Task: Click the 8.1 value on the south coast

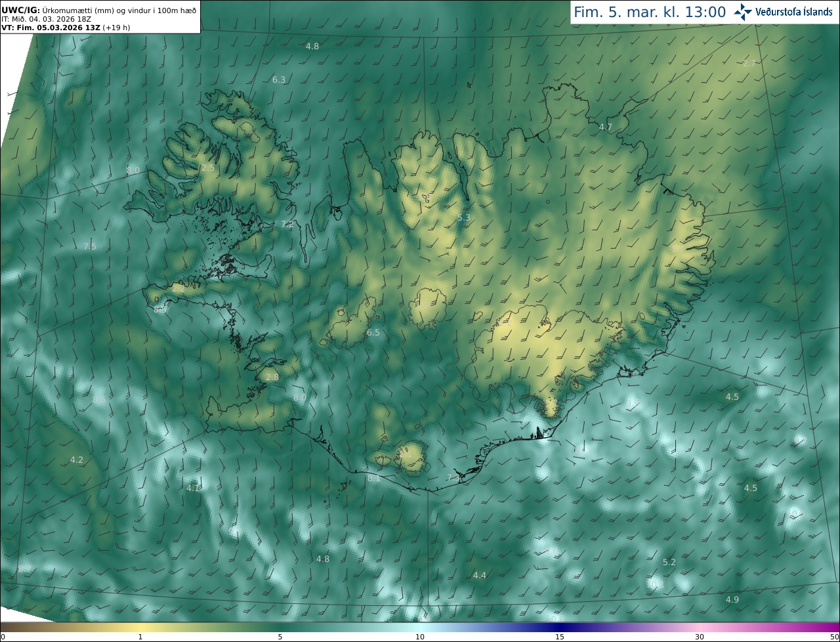Action: 374,479
